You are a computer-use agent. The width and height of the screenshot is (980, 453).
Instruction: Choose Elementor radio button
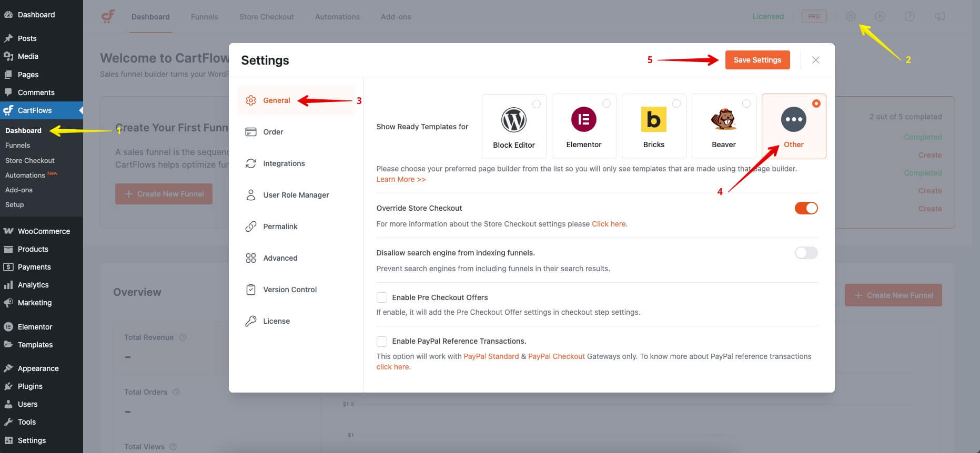point(607,104)
